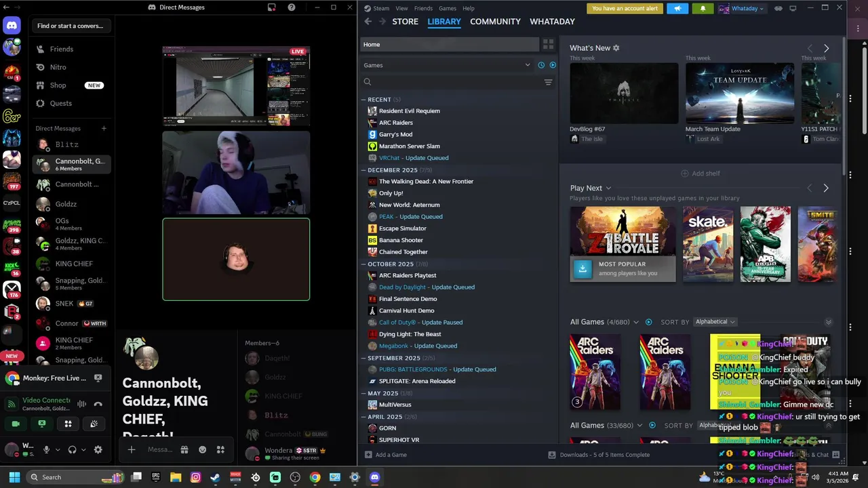Open Discord inbox icon in title bar
Image resolution: width=868 pixels, height=488 pixels.
pyautogui.click(x=272, y=7)
